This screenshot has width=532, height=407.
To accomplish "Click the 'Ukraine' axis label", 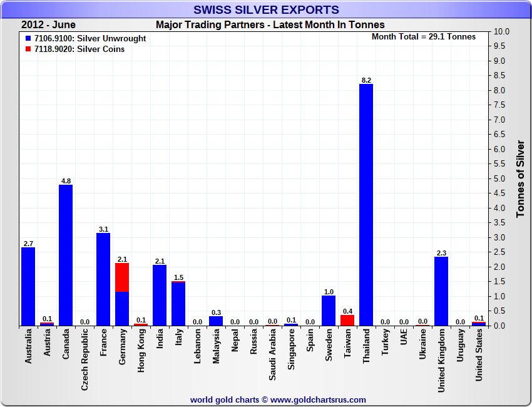I will (x=422, y=344).
